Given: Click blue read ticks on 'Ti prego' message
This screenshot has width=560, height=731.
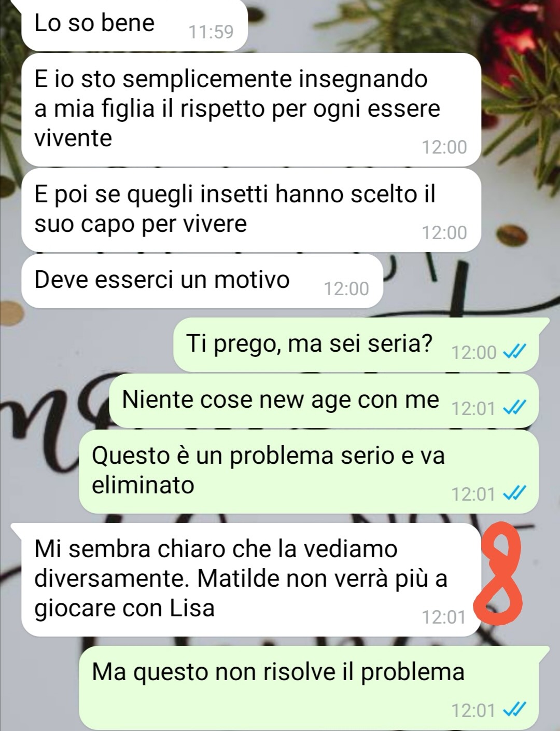Looking at the screenshot, I should 515,353.
